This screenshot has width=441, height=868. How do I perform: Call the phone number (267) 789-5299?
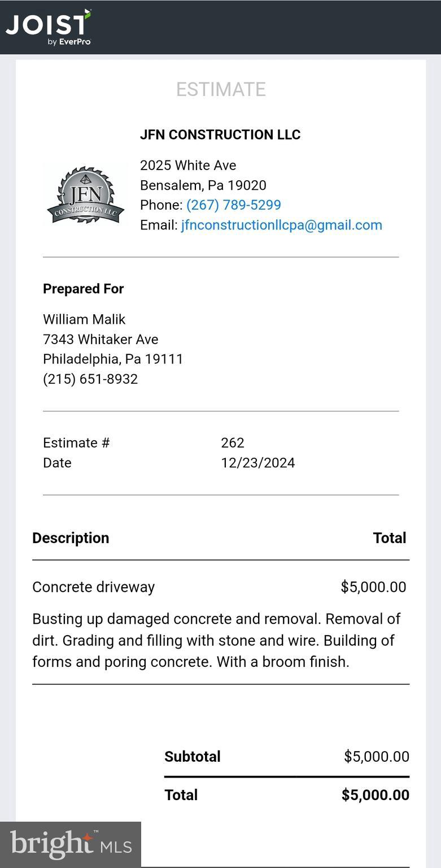click(233, 205)
